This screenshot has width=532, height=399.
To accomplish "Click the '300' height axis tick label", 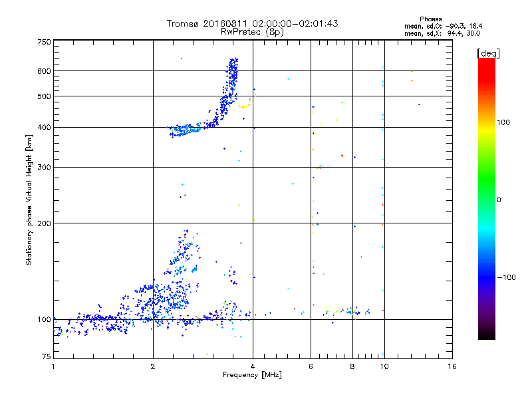I will point(44,168).
